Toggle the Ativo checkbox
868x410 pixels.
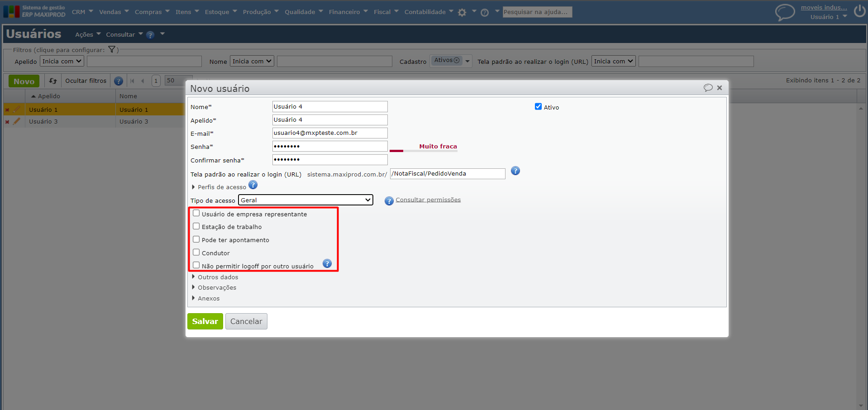[x=538, y=106]
